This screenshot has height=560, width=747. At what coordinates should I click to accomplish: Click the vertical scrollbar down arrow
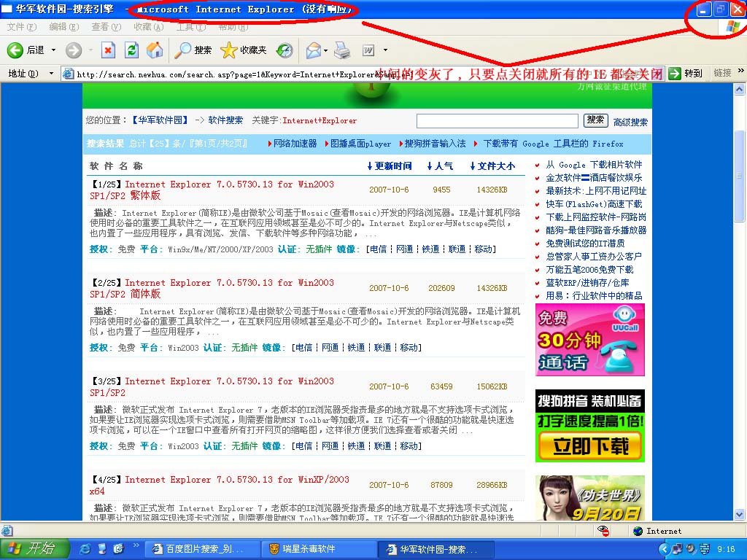tap(740, 514)
